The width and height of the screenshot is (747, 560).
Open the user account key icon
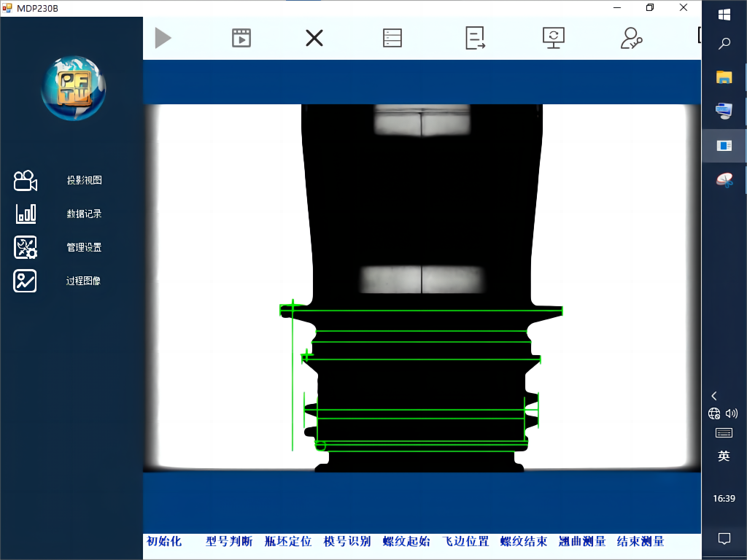point(631,38)
